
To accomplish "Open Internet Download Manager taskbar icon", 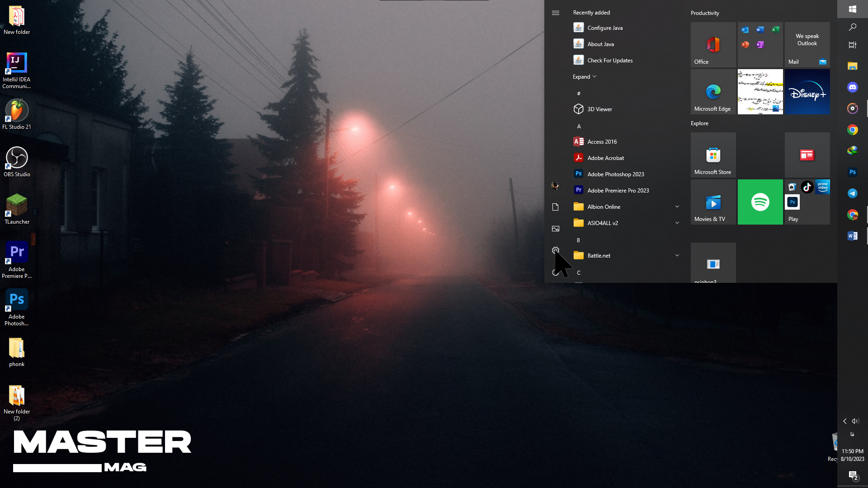I will coord(852,150).
